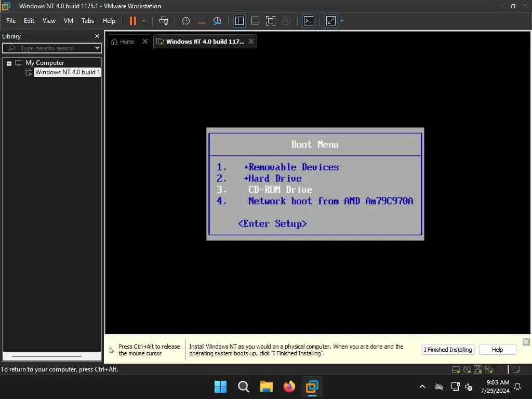Open the console view toolbar icon

308,21
